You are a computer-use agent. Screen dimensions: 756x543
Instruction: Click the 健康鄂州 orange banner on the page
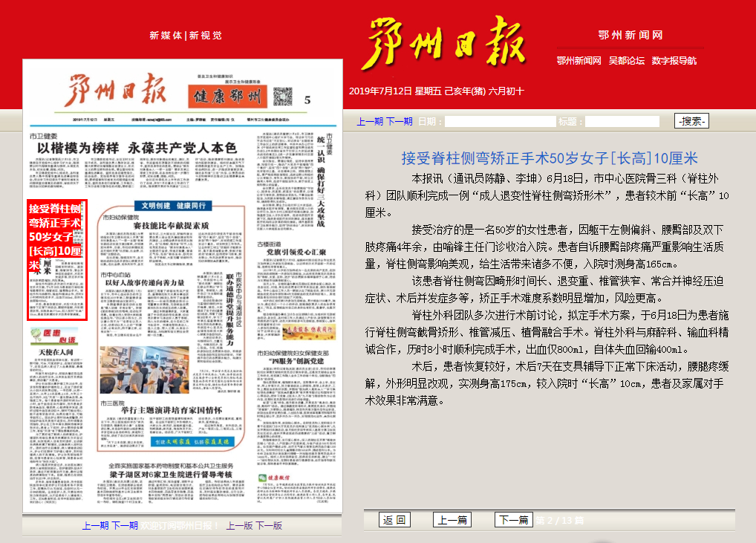pos(227,97)
